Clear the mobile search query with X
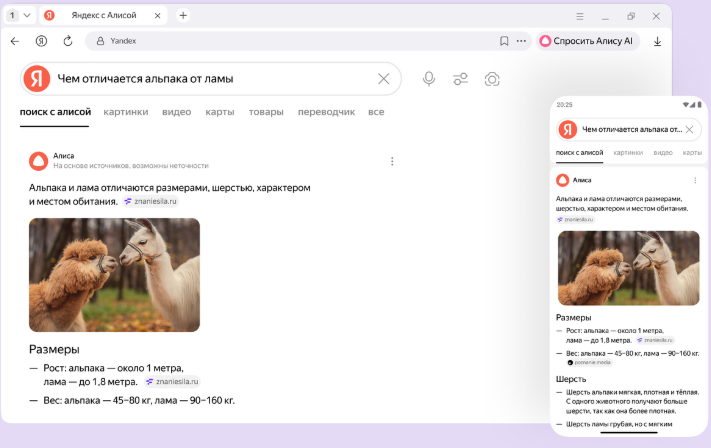 689,129
